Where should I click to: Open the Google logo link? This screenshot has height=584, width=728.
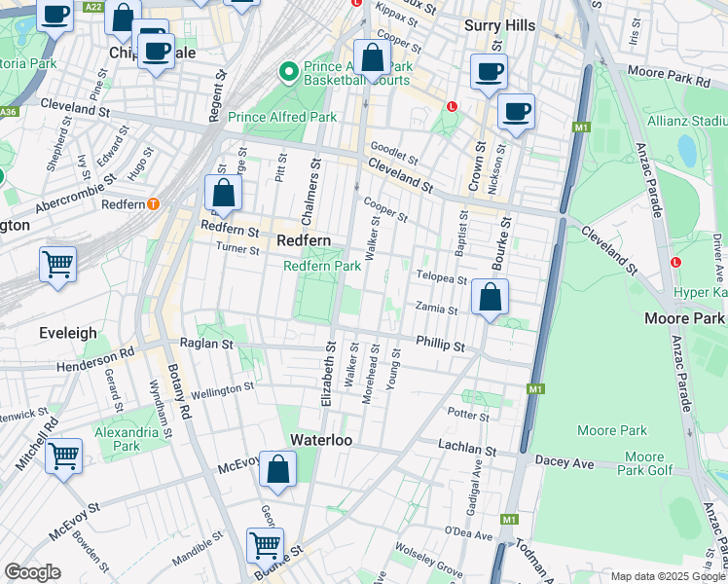tap(32, 572)
